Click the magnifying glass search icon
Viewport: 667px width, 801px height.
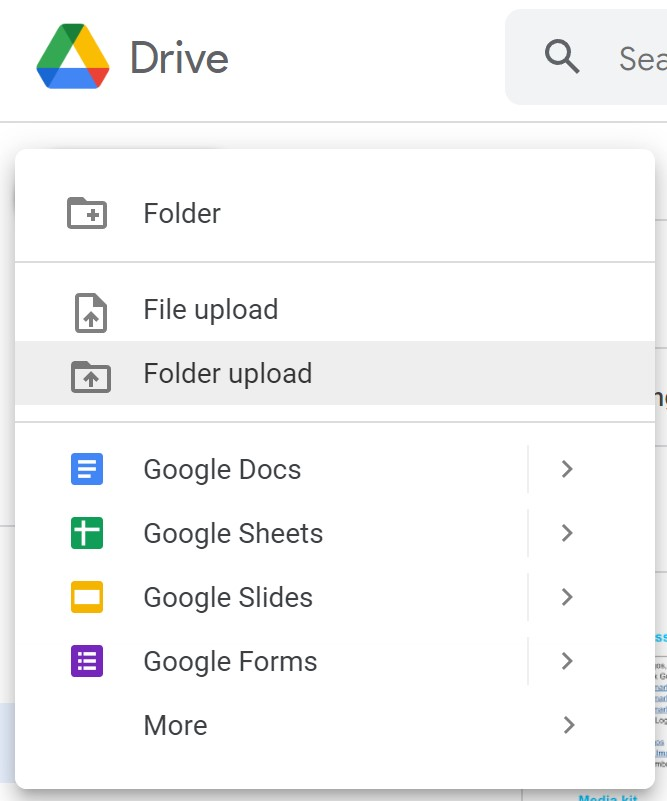click(562, 57)
